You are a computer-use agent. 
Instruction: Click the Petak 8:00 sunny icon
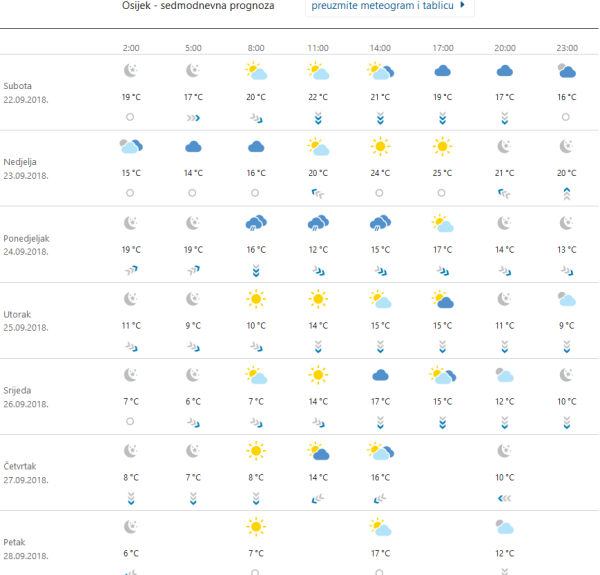point(256,527)
